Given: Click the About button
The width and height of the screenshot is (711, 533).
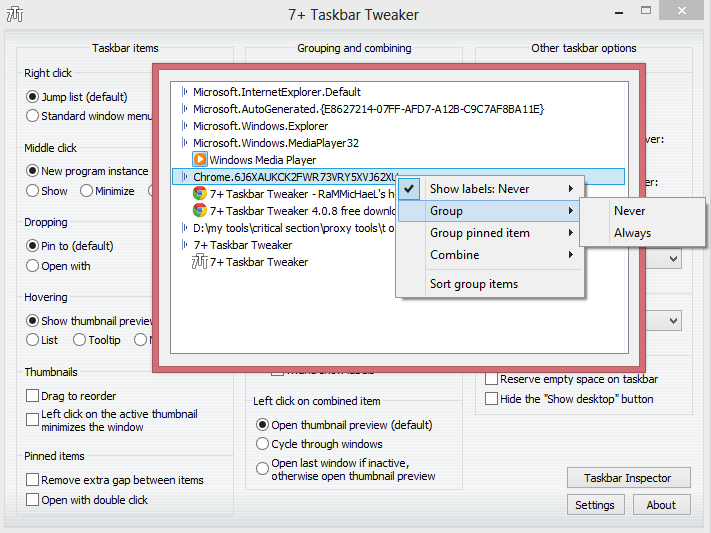Looking at the screenshot, I should coord(662,504).
